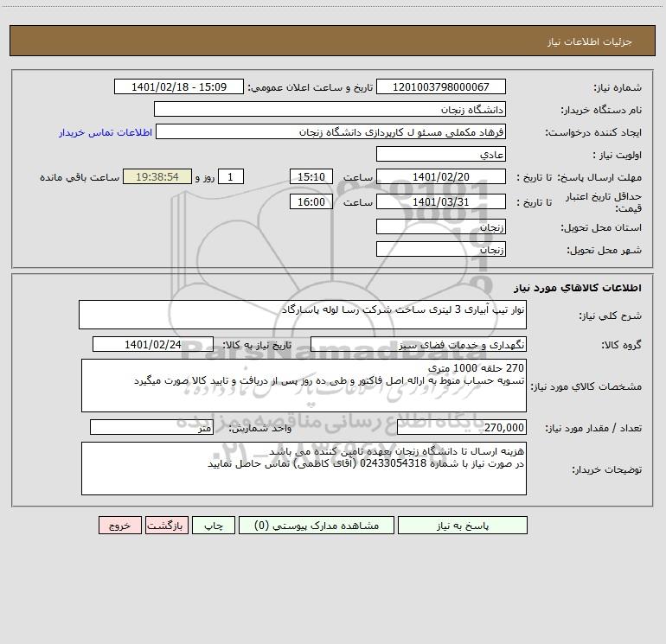Click remaining time countdown 19:38:54
This screenshot has width=666, height=644.
(x=157, y=176)
